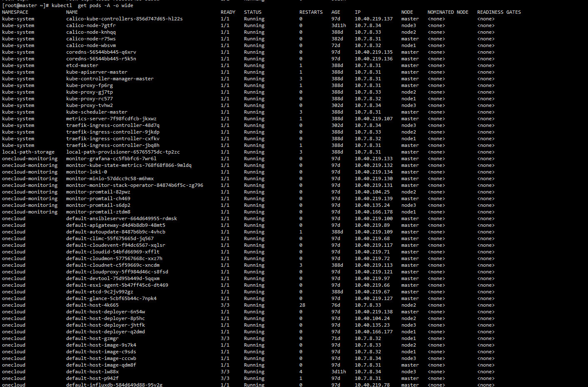Image resolution: width=588 pixels, height=387 pixels.
Task: Select the pod name calico-kube-controllers-856d747d65-hl22s
Action: point(125,18)
